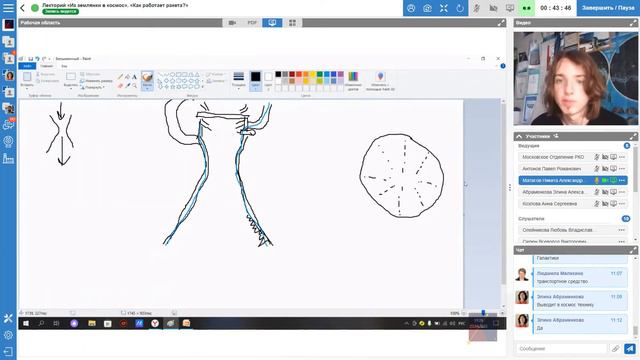Toggle microphone for Антонов Павел
This screenshot has width=640, height=360.
pos(597,169)
